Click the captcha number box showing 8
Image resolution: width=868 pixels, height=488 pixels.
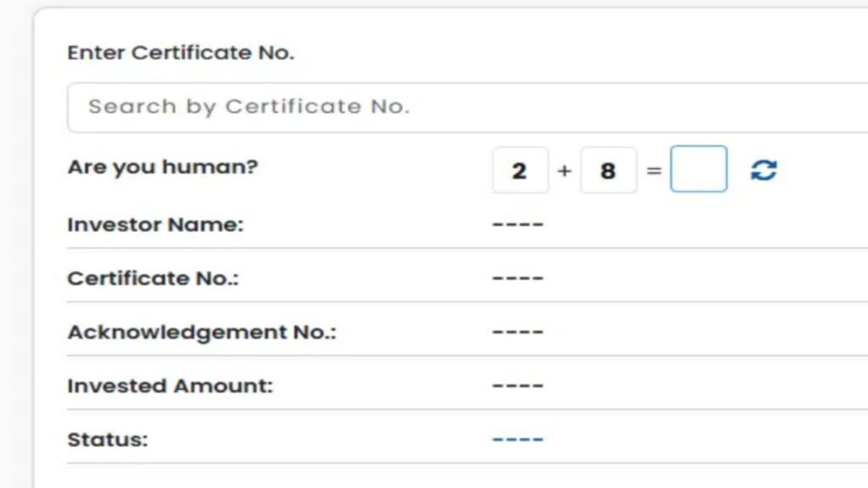tap(609, 170)
